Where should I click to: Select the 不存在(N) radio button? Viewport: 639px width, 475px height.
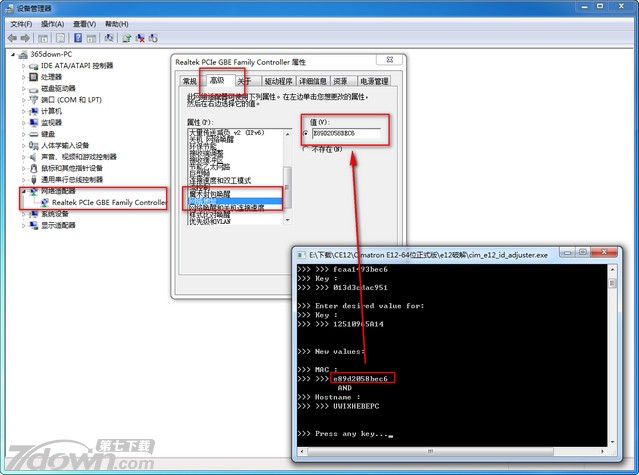coord(306,150)
